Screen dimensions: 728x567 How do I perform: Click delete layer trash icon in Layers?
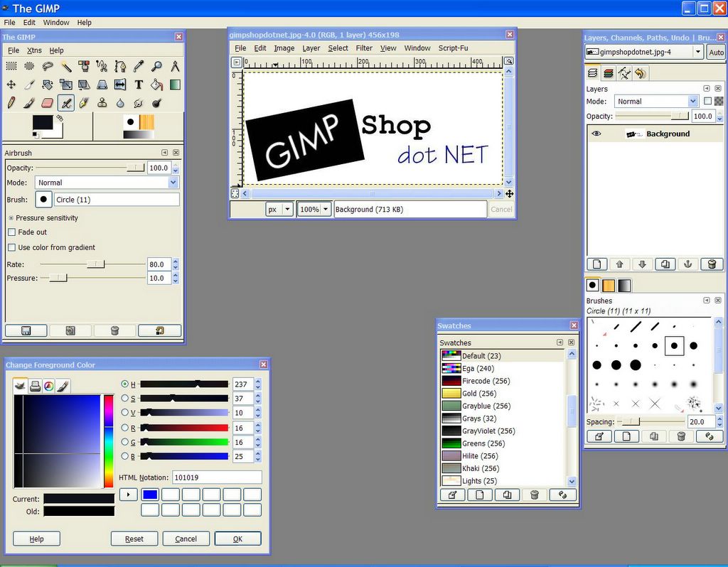click(x=712, y=264)
